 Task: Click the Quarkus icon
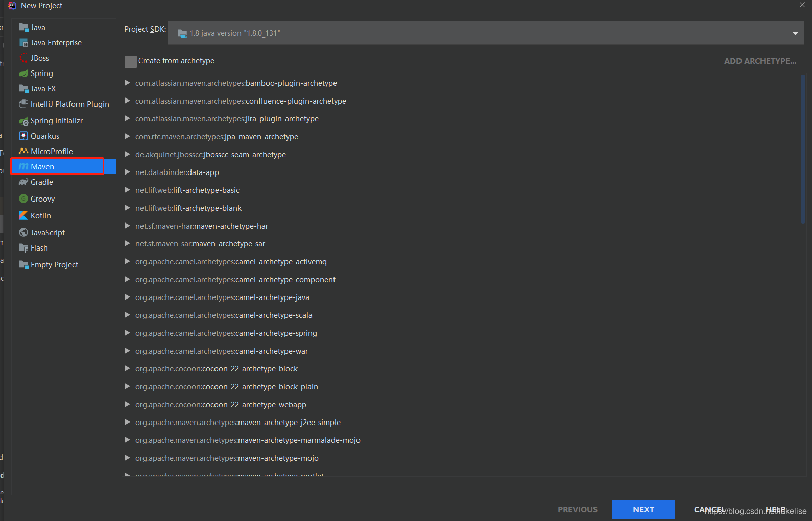tap(23, 136)
